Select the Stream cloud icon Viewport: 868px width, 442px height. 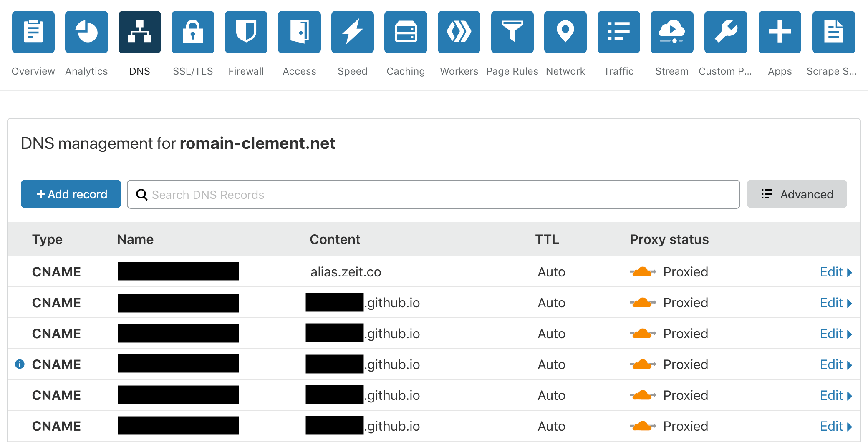[x=672, y=32]
